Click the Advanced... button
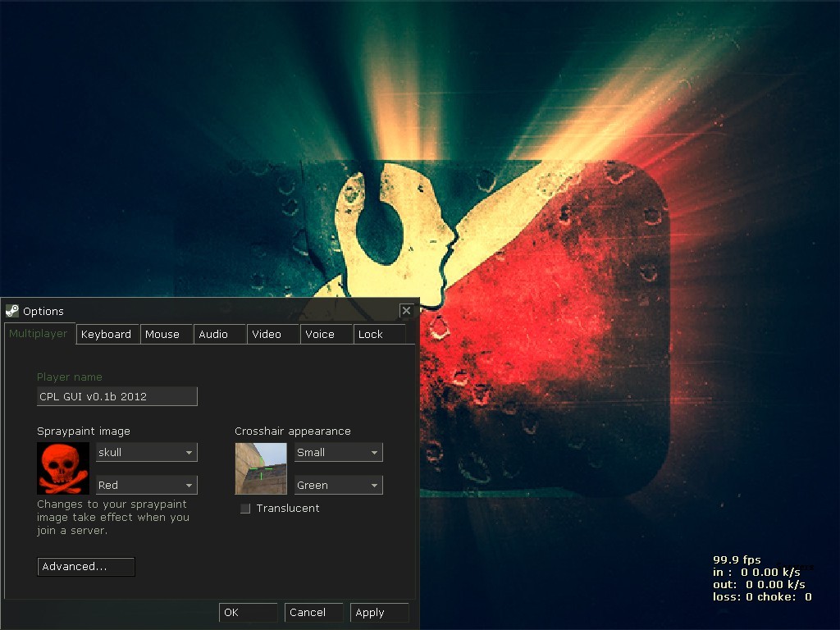The height and width of the screenshot is (630, 840). point(86,567)
